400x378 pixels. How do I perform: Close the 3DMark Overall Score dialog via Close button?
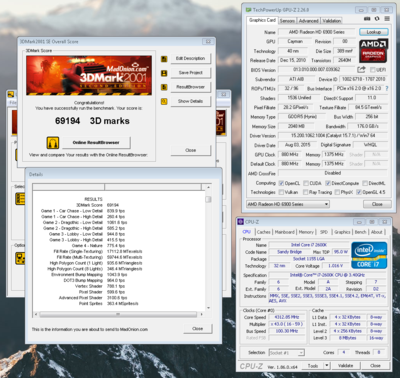point(191,150)
